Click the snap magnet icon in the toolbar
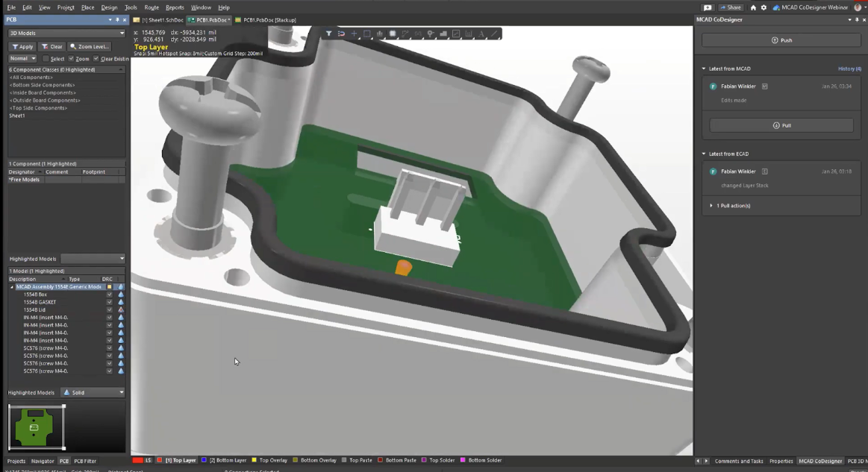Viewport: 868px width, 472px height. coord(341,34)
